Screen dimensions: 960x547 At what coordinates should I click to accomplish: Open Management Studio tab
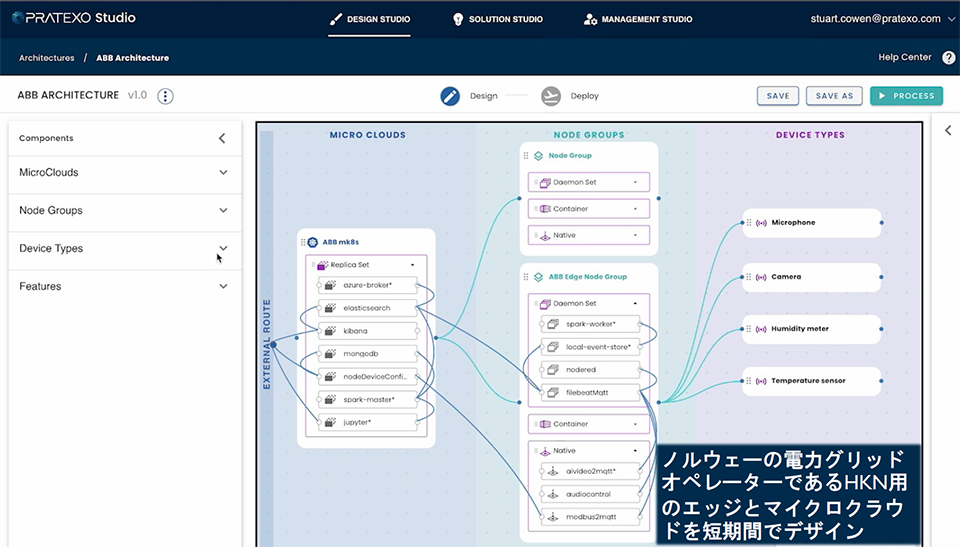tap(637, 19)
